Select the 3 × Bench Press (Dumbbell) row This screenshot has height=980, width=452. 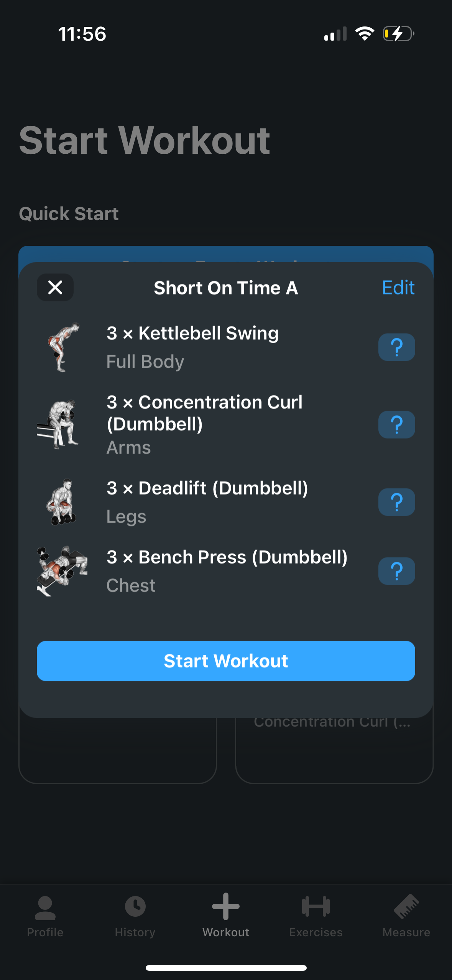click(230, 571)
